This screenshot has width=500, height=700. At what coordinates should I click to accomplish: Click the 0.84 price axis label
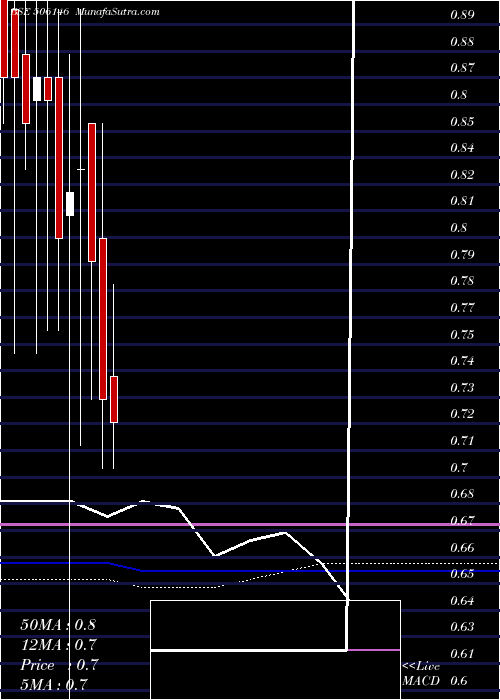pos(462,148)
